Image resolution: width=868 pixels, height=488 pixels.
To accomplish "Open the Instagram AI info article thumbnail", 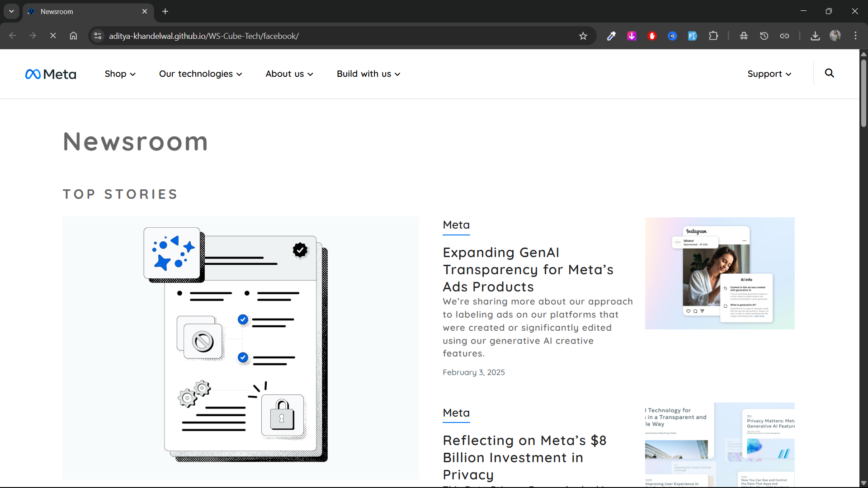I will [x=720, y=273].
